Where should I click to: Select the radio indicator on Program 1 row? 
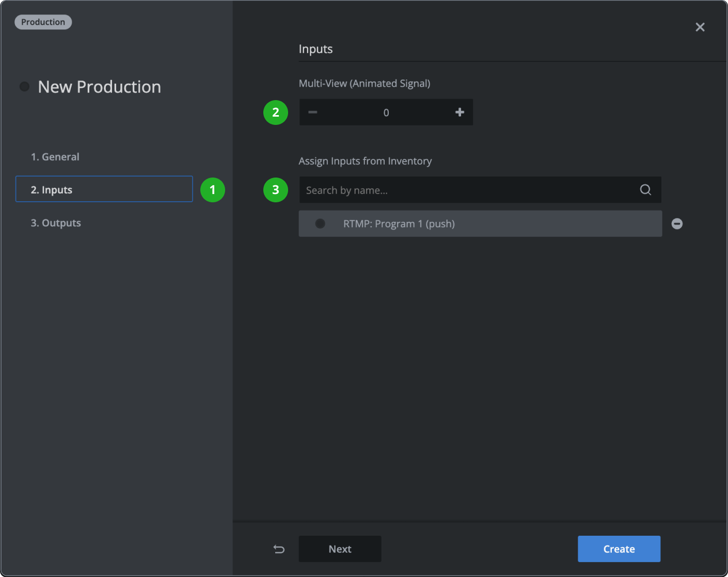[320, 223]
